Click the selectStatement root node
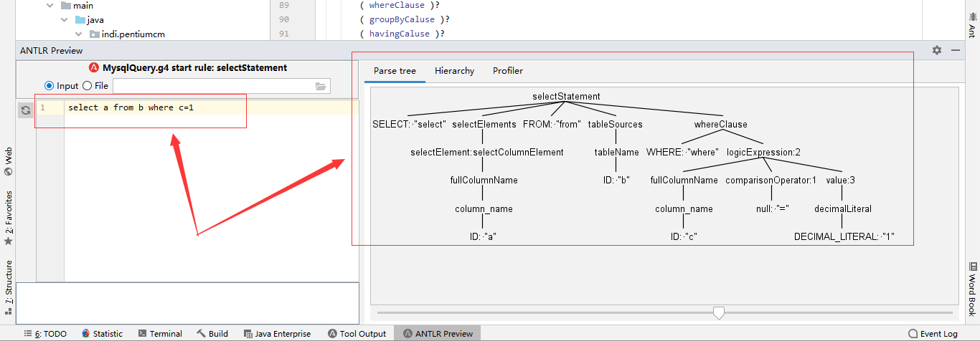This screenshot has height=341, width=980. click(x=566, y=96)
